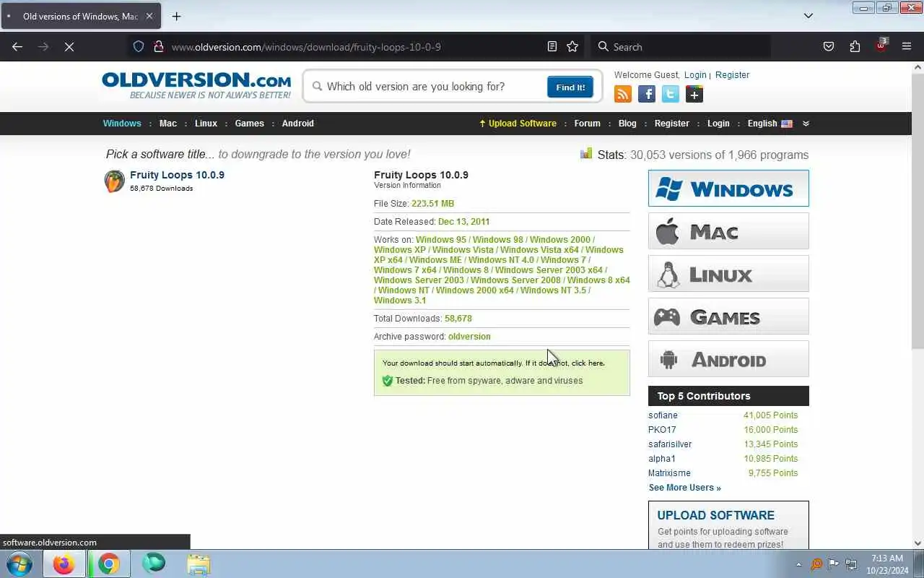Click Upload Software in the nav bar
This screenshot has width=924, height=578.
(x=518, y=124)
